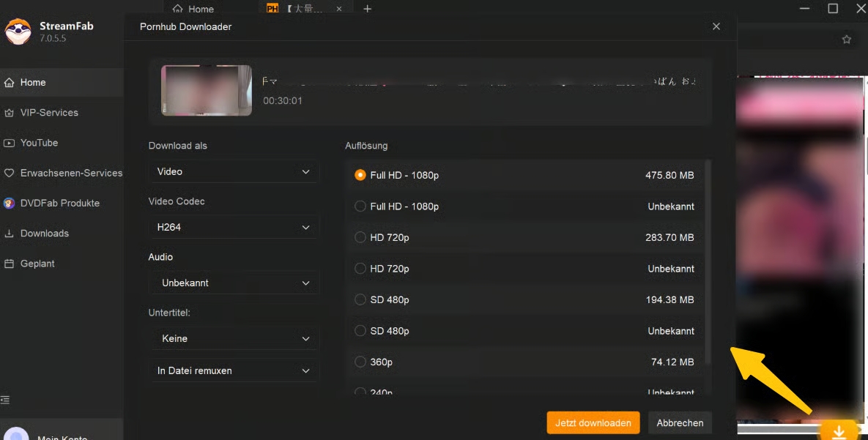Click the Jetzt downloaden button

coord(593,423)
